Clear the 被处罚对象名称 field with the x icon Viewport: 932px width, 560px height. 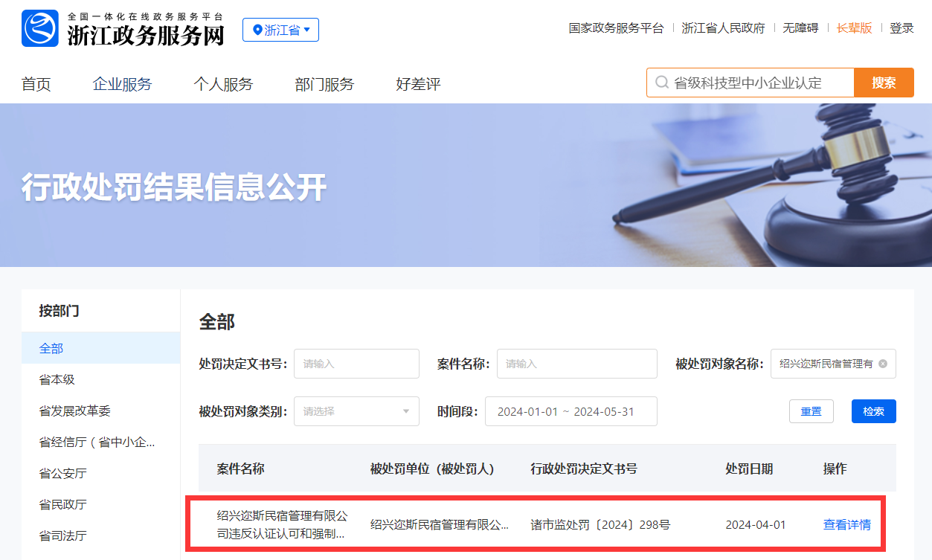click(883, 364)
